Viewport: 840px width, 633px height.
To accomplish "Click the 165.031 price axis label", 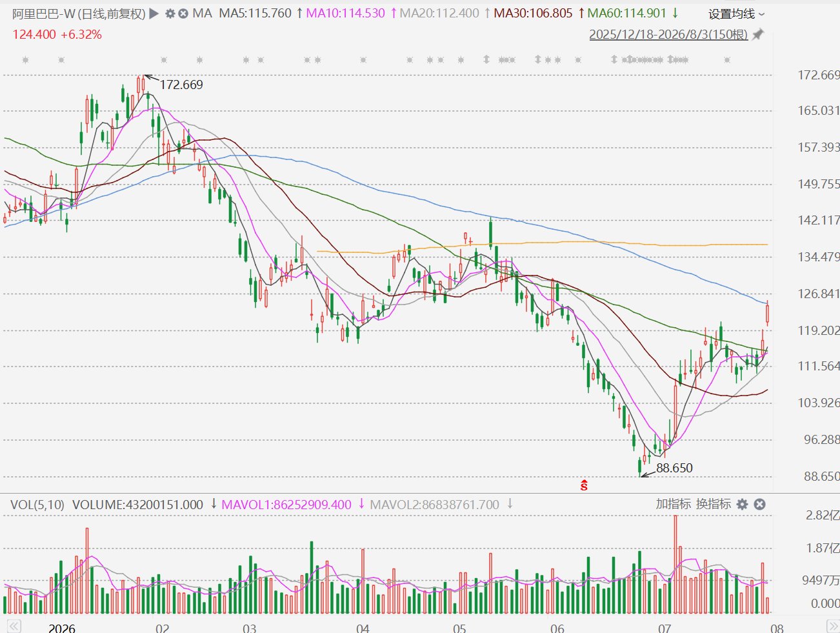I will pos(819,110).
